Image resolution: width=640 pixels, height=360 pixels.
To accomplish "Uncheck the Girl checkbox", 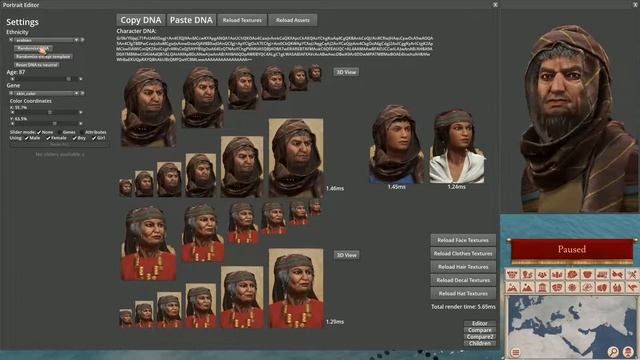I will click(x=94, y=138).
